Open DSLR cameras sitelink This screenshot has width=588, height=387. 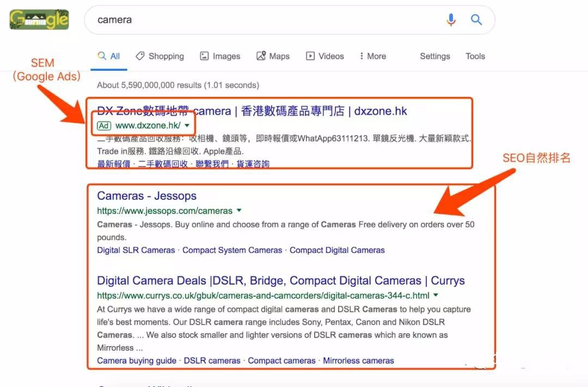click(x=212, y=360)
